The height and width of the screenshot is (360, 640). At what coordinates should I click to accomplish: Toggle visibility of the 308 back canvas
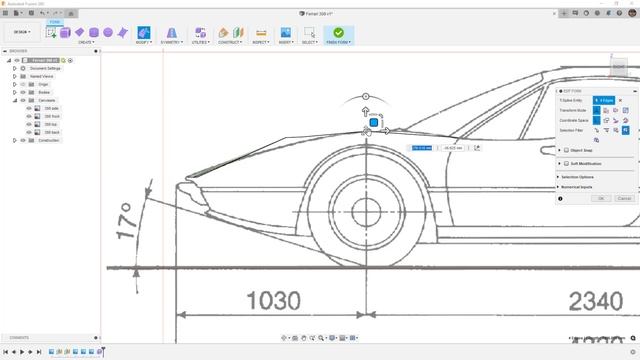(29, 132)
